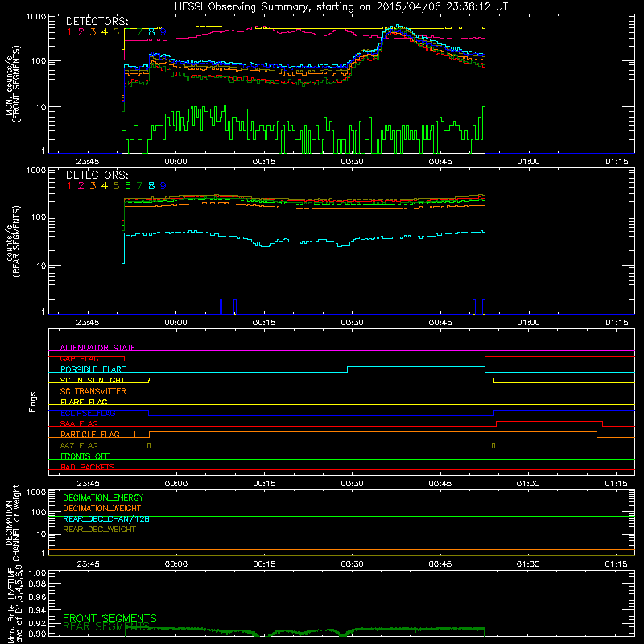
Task: Click the 100 y-axis value on decimation plot
Action: tap(39, 512)
